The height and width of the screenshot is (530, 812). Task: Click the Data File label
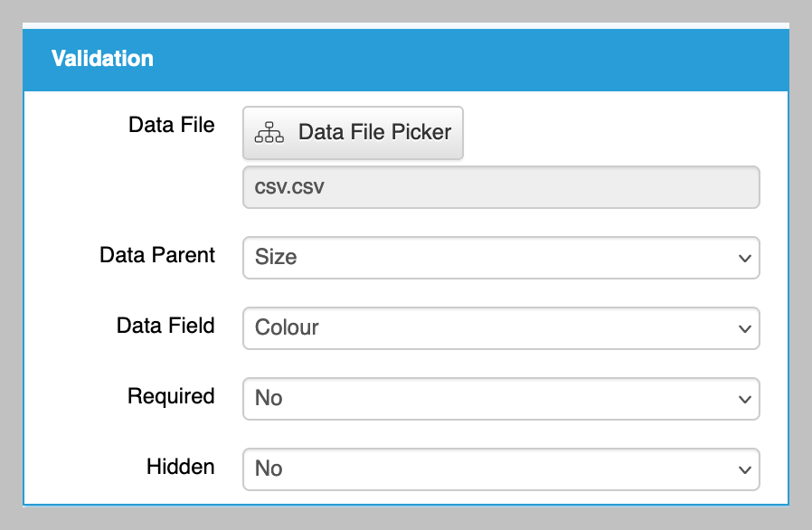171,125
